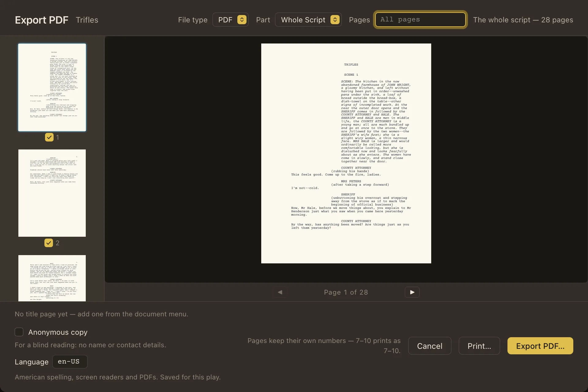Uncheck the page 2 checkbox

click(x=49, y=243)
